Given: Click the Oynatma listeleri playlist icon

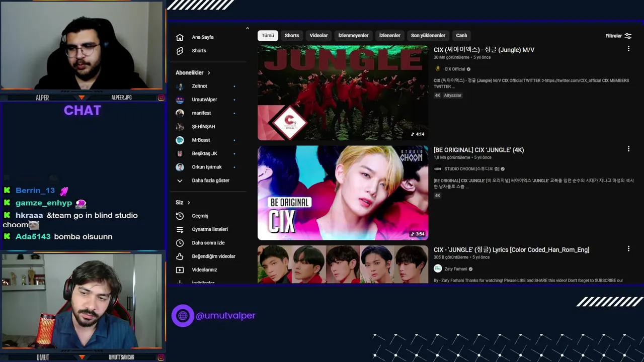Looking at the screenshot, I should tap(180, 230).
